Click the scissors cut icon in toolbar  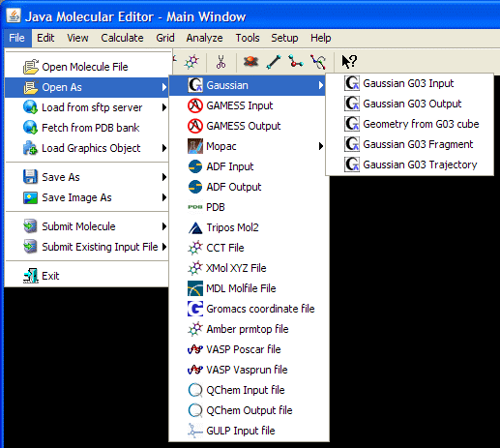pyautogui.click(x=221, y=62)
